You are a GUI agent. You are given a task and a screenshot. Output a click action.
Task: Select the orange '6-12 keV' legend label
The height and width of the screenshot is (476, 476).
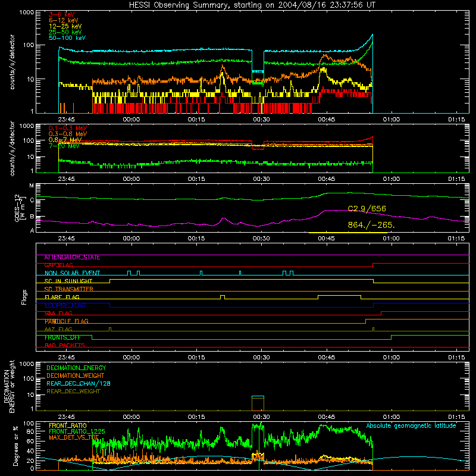click(x=64, y=20)
